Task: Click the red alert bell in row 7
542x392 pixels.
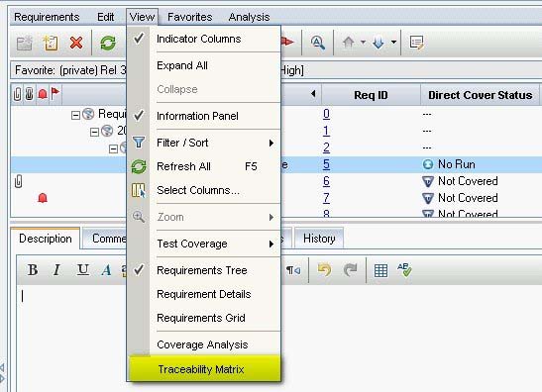Action: click(x=43, y=198)
